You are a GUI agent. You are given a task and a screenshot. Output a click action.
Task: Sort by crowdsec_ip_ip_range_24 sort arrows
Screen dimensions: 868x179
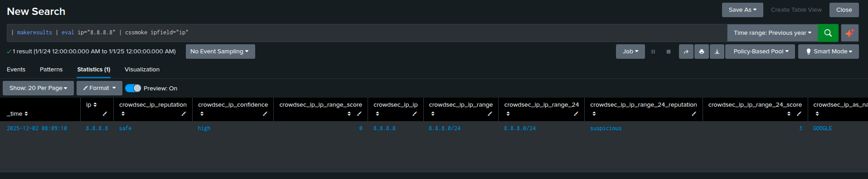[x=508, y=114]
